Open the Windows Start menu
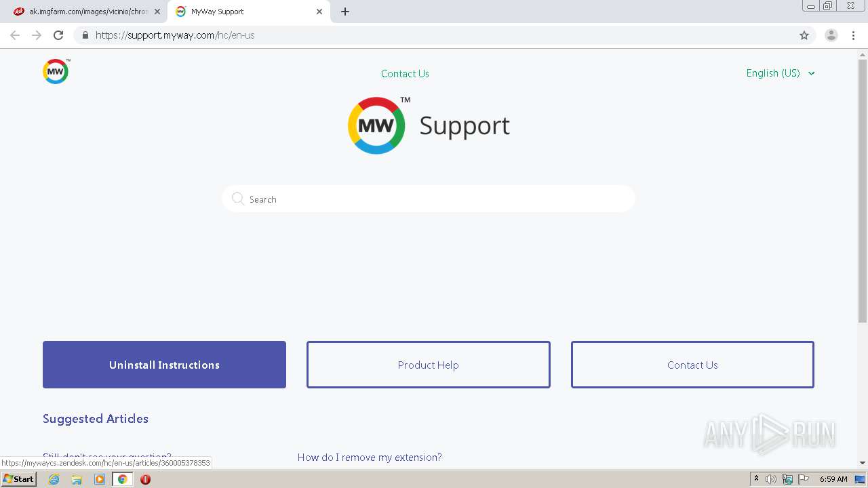 pos(18,479)
